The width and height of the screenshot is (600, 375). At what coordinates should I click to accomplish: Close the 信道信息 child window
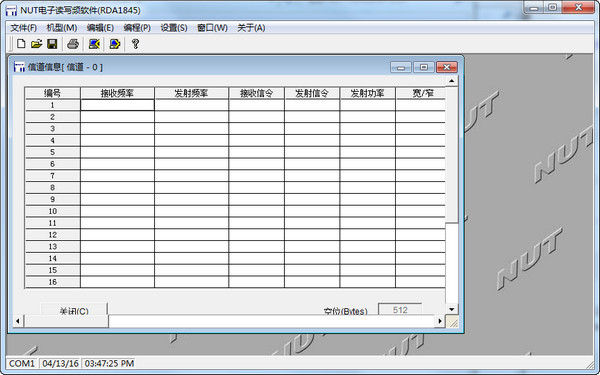click(447, 67)
